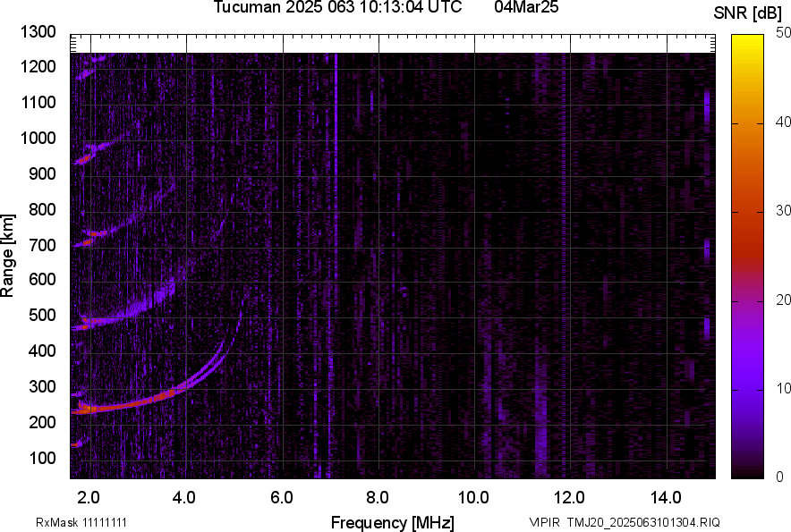
Task: Click the colorbar tick label 30
Action: tap(783, 211)
